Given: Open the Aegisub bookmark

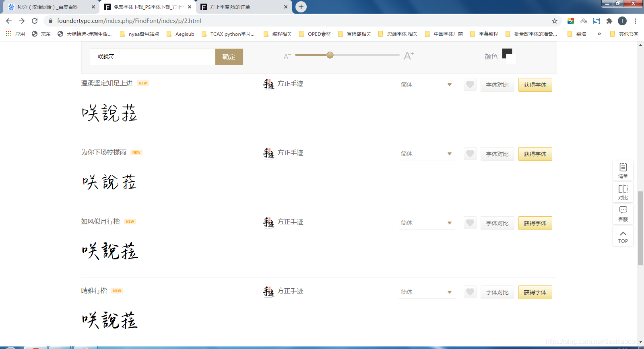Looking at the screenshot, I should (x=180, y=34).
